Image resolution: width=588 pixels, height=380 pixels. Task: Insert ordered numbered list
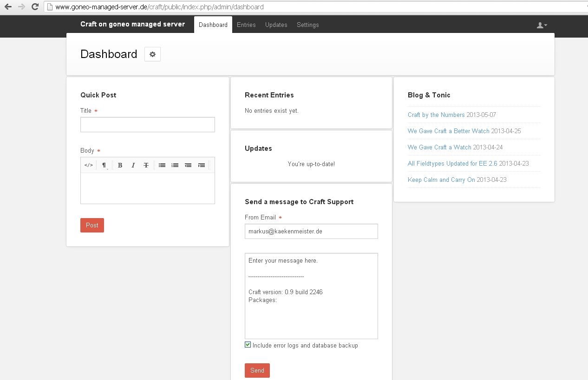click(x=175, y=165)
